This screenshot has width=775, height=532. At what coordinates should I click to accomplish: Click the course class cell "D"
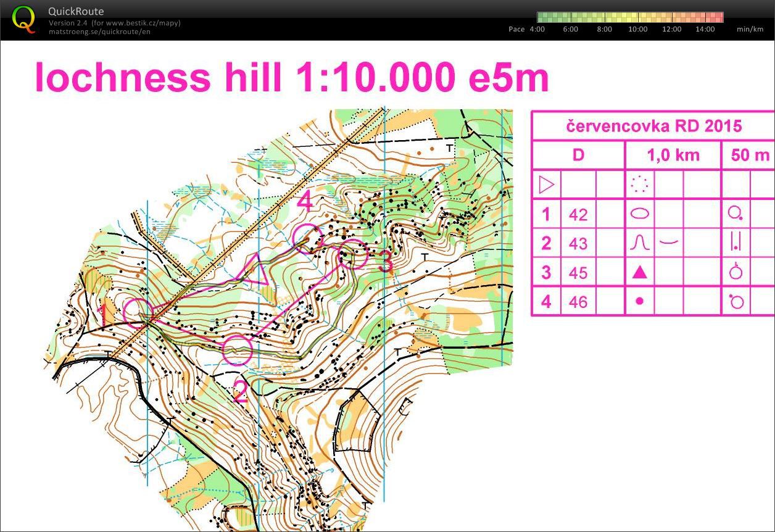[578, 155]
